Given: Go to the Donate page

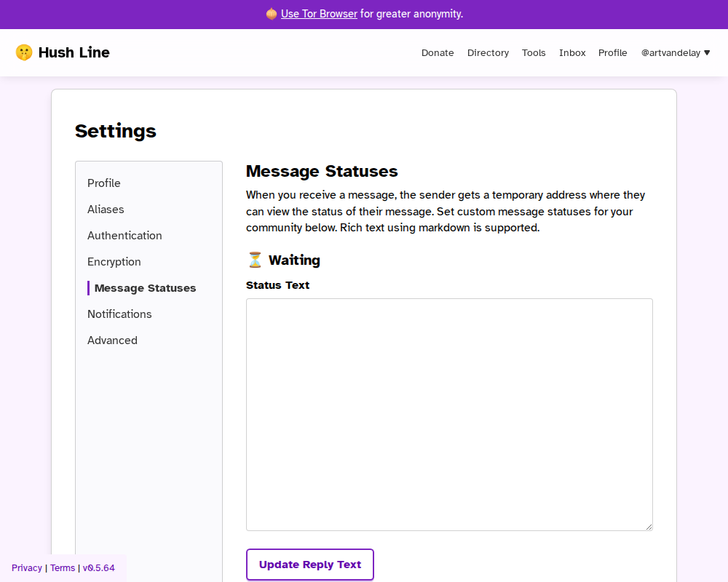Looking at the screenshot, I should tap(438, 52).
